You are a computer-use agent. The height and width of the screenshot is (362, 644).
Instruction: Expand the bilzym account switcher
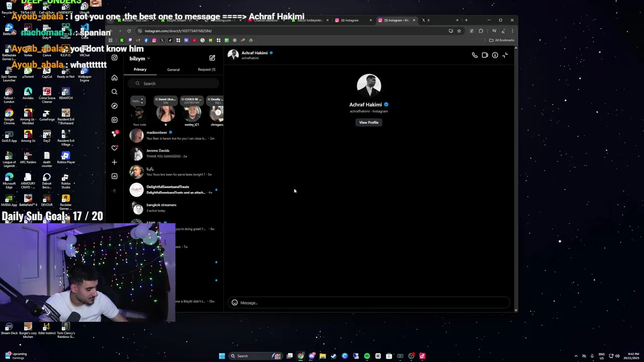point(139,58)
